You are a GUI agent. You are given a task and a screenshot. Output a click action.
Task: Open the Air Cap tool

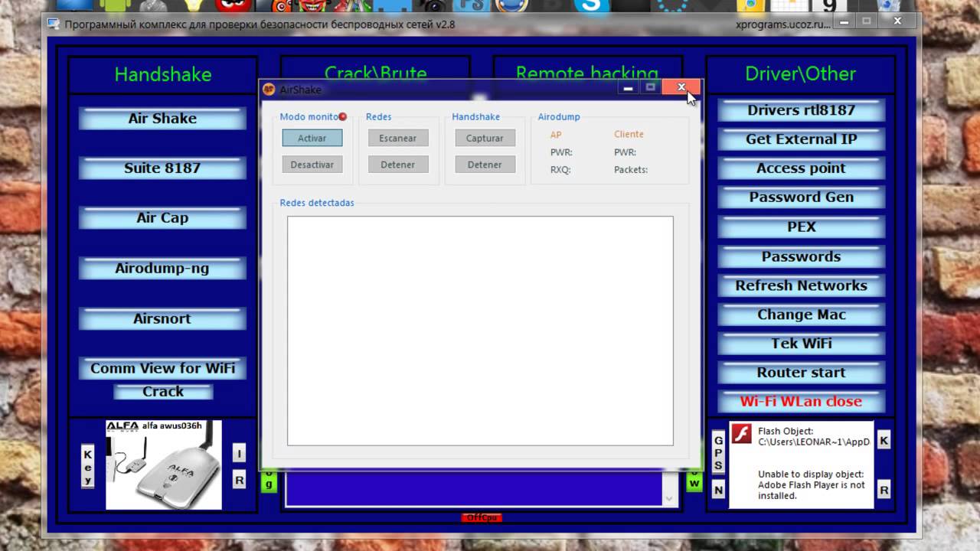(x=162, y=218)
